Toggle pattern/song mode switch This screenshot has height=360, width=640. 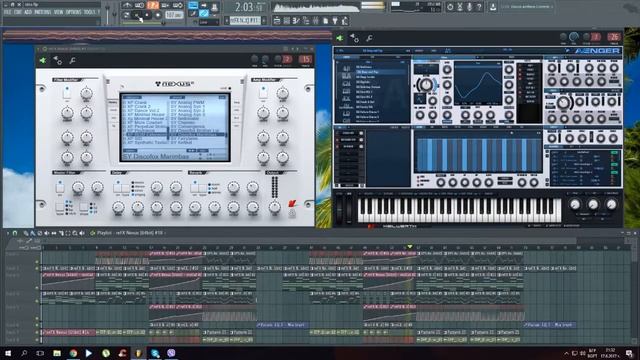pyautogui.click(x=127, y=16)
